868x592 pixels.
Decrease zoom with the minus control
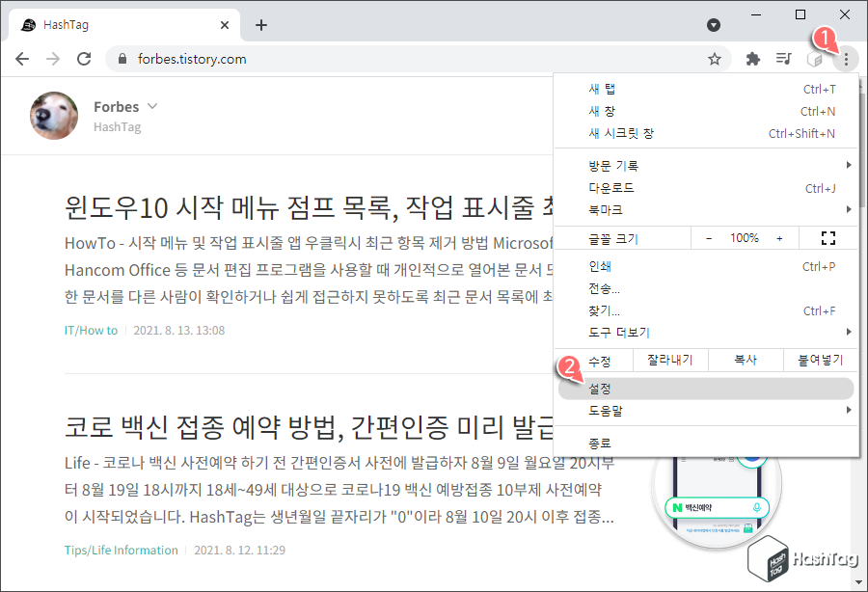(709, 237)
